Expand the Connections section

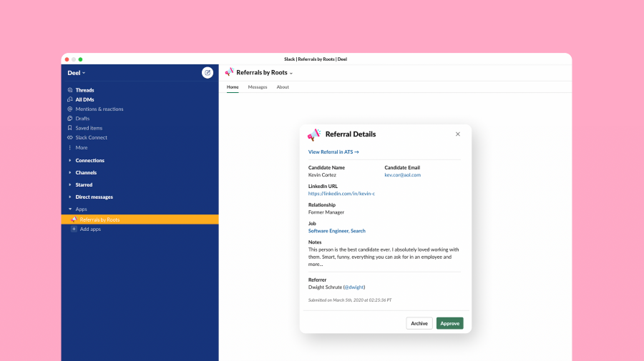coord(70,160)
